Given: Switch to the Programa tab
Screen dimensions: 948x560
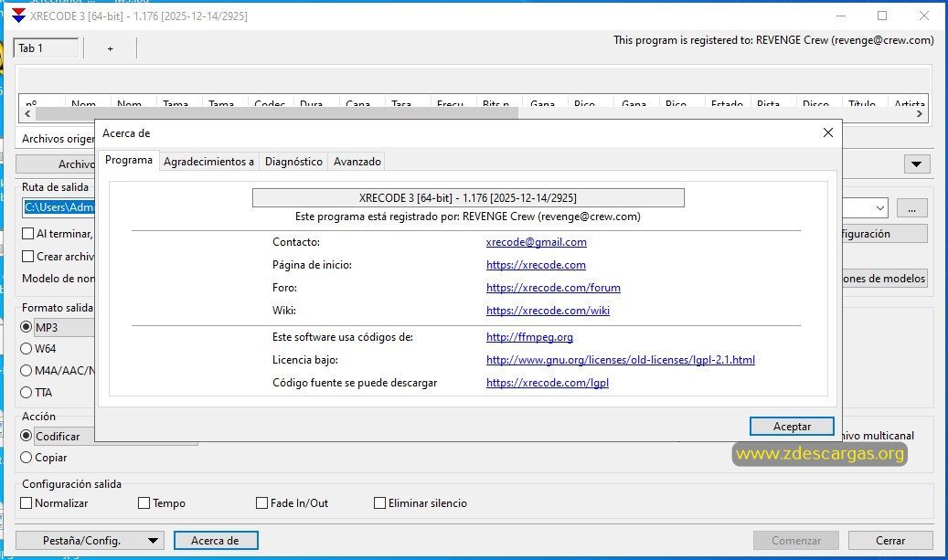Looking at the screenshot, I should pyautogui.click(x=128, y=160).
